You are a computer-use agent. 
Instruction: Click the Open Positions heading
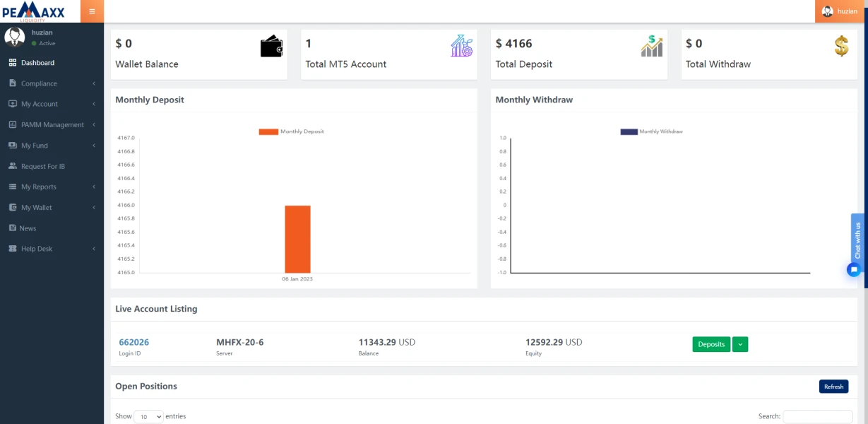(146, 387)
